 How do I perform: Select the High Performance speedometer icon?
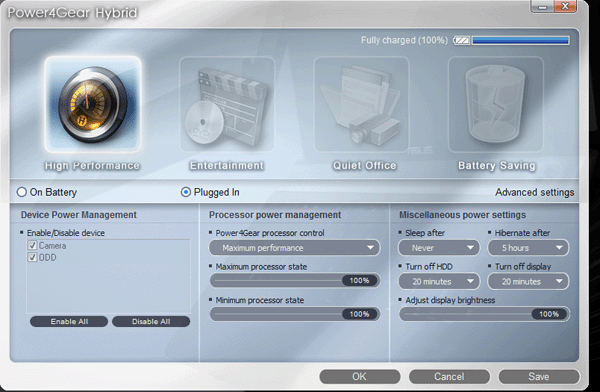93,104
